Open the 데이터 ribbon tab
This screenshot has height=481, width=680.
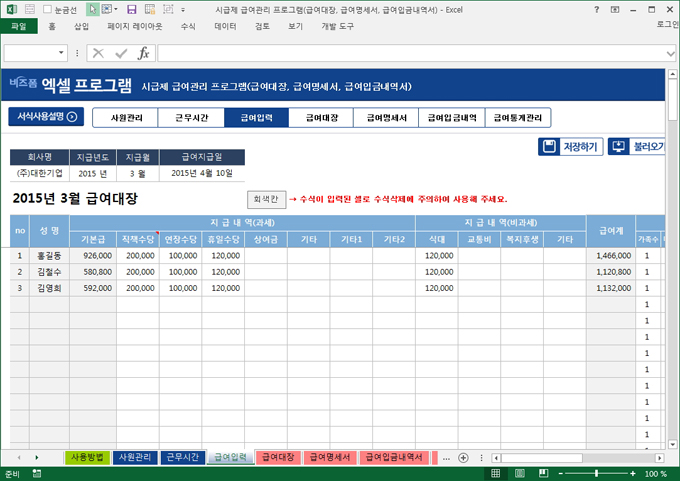[226, 26]
